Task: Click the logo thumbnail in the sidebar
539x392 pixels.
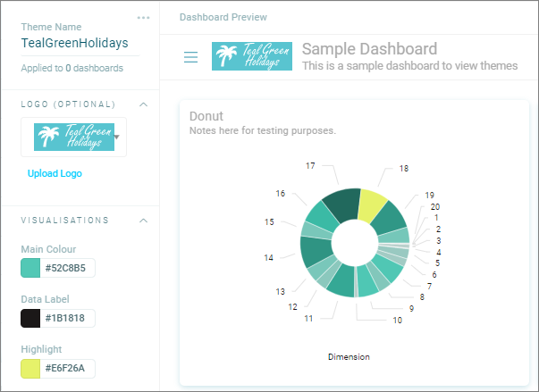Action: 74,137
